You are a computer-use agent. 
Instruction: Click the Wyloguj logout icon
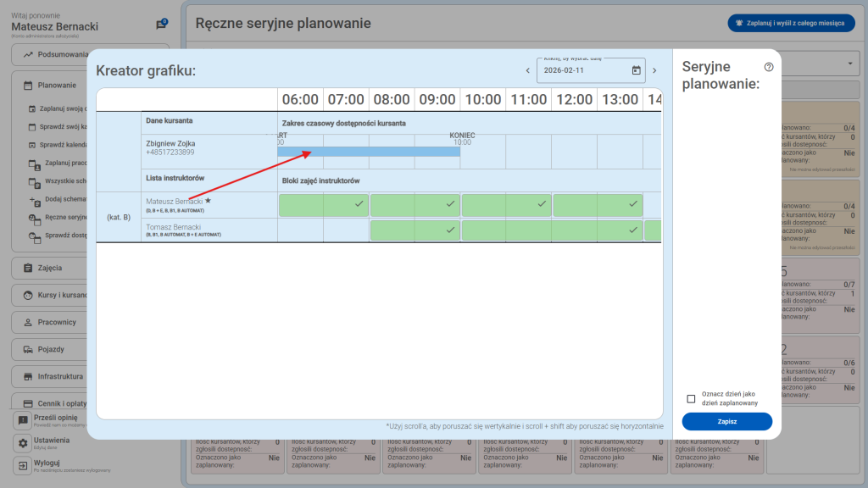(23, 465)
